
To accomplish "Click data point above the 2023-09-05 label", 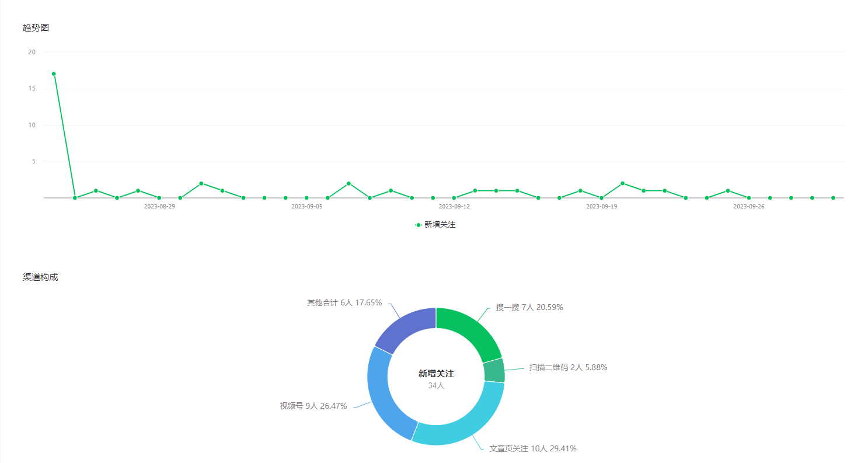I will 306,198.
